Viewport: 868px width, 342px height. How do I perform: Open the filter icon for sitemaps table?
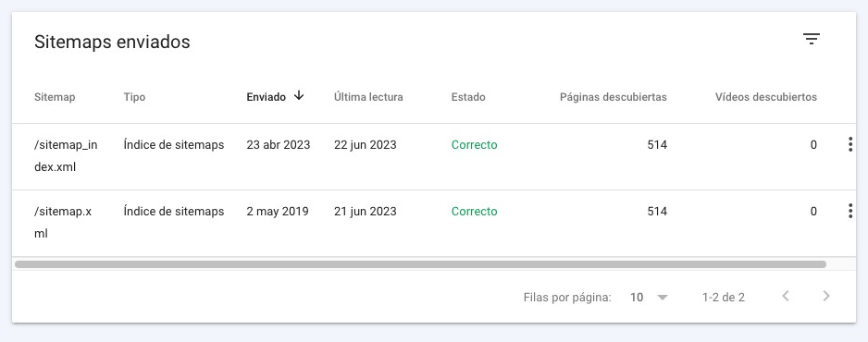[x=811, y=39]
